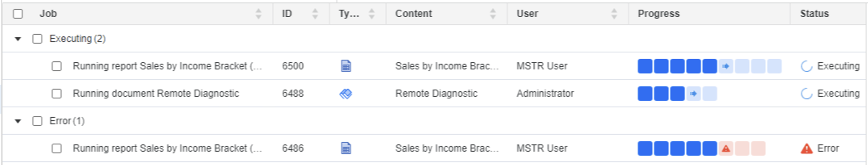This screenshot has height=165, width=868.
Task: Open Remote Diagnostic content entry
Action: [x=436, y=94]
